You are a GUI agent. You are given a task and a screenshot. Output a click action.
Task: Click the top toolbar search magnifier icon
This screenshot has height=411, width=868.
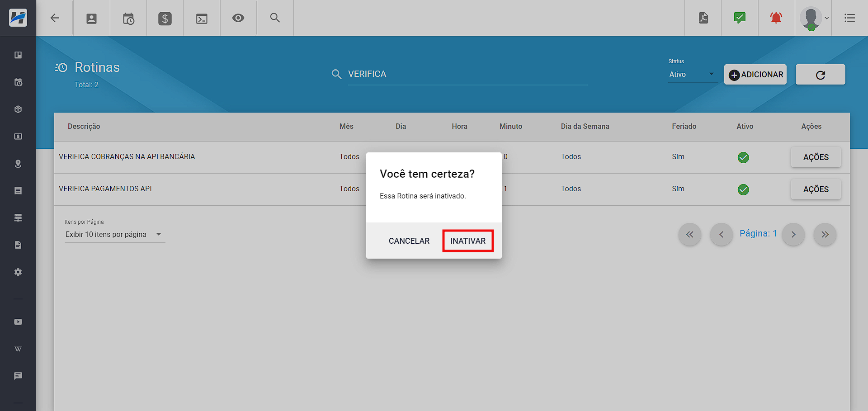(x=275, y=18)
